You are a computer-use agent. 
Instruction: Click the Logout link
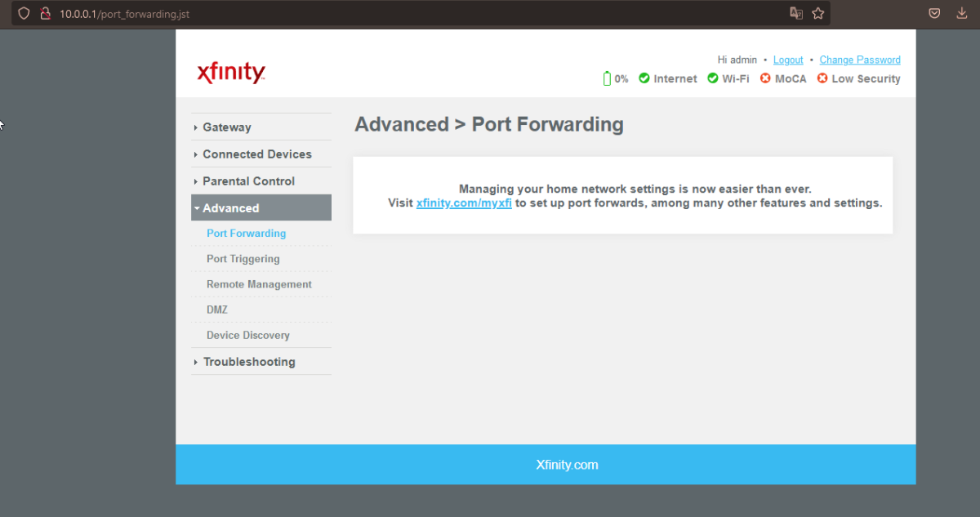click(x=788, y=60)
